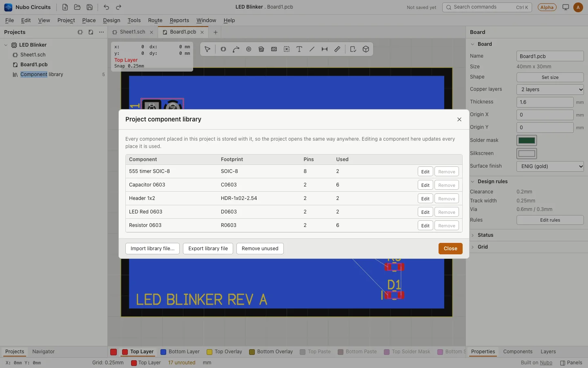Toggle Bottom Paste layer swatch
Viewport: 588px width, 368px height.
coord(341,352)
